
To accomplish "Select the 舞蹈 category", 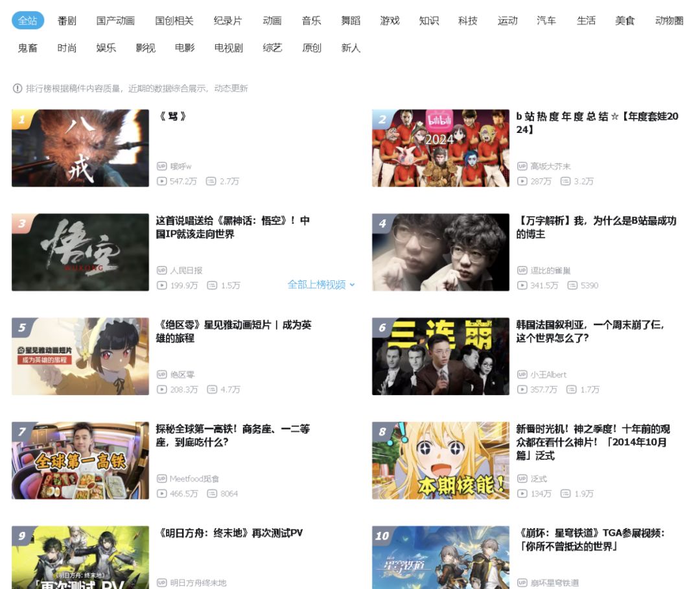I will coord(351,21).
